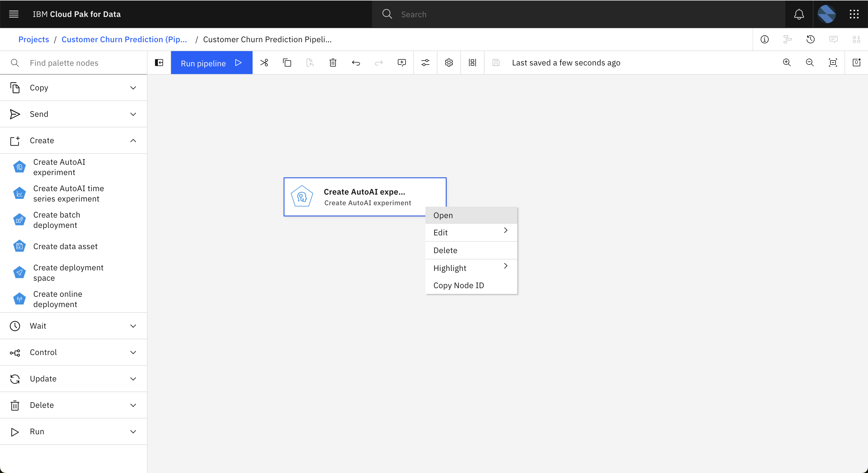
Task: Toggle the palette panel collapse icon
Action: coord(159,63)
